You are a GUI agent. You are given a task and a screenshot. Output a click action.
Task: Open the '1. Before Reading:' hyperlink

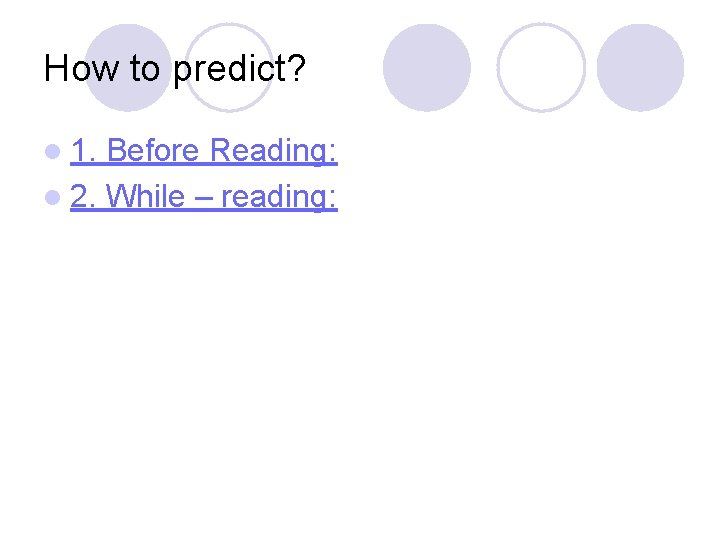pyautogui.click(x=204, y=150)
